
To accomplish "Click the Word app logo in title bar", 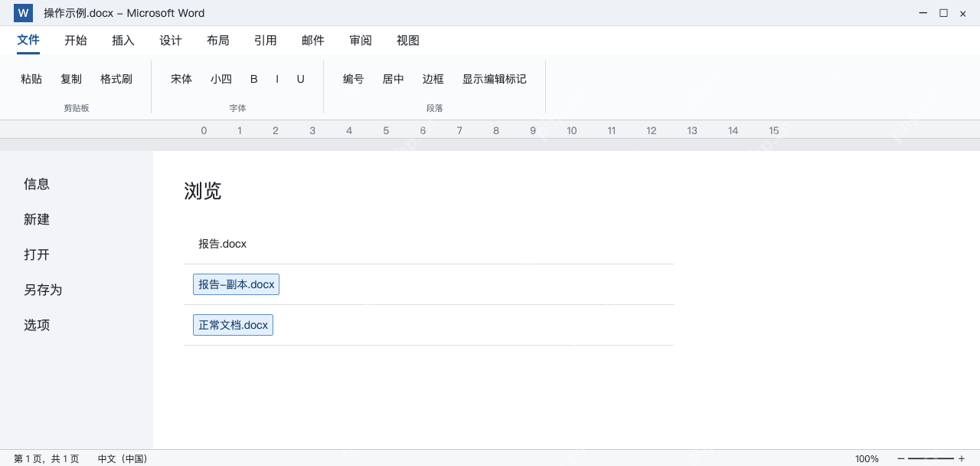I will pyautogui.click(x=23, y=13).
